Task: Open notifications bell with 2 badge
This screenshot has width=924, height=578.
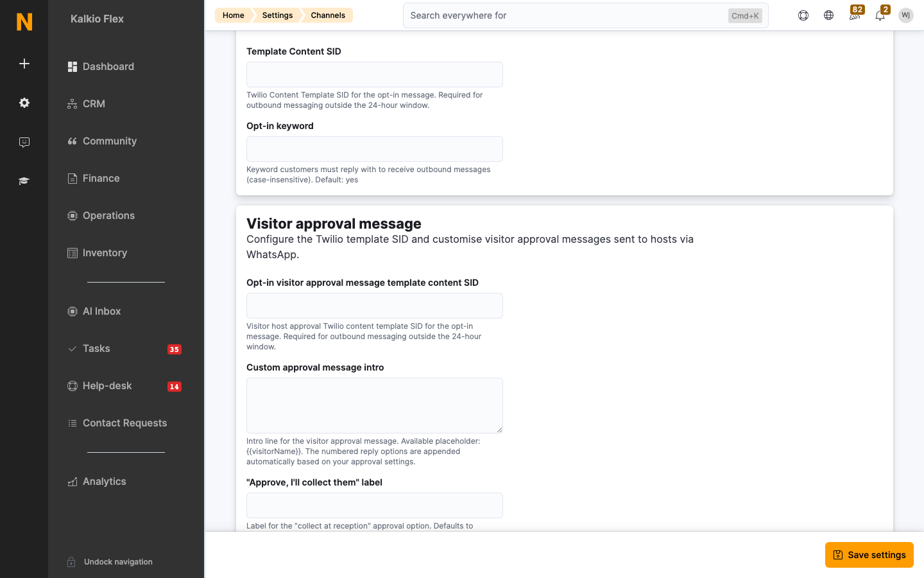Action: pyautogui.click(x=880, y=15)
